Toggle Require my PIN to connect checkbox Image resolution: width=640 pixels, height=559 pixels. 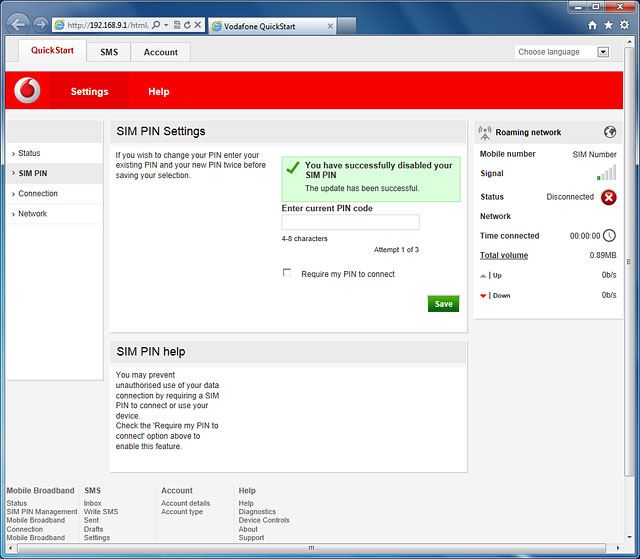[287, 273]
